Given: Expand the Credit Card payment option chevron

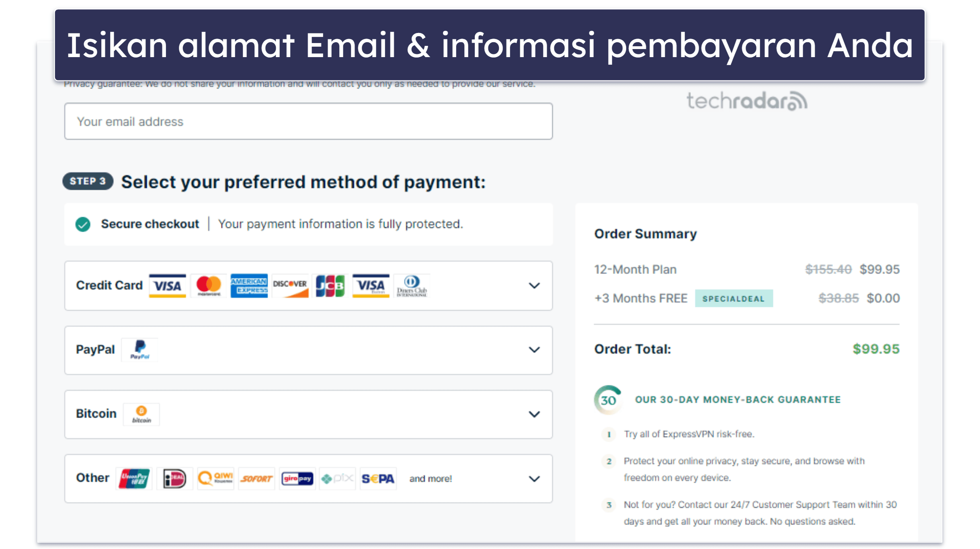Looking at the screenshot, I should (534, 286).
